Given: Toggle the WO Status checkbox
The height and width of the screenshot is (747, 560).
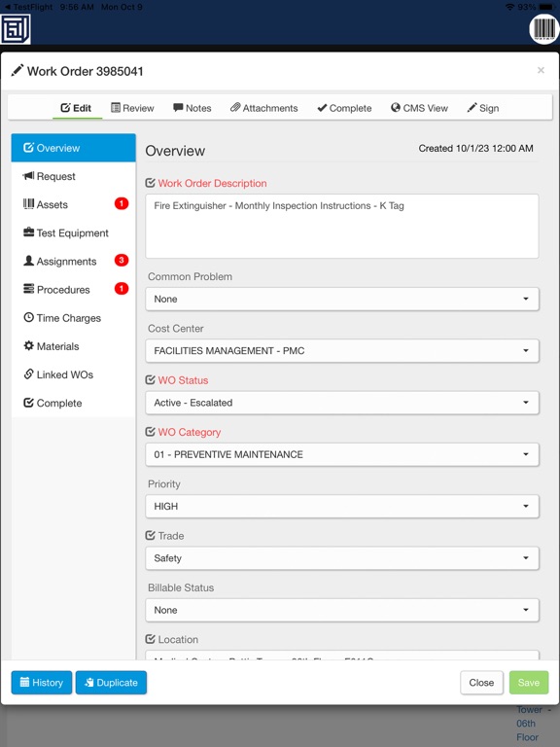Looking at the screenshot, I should tap(151, 379).
